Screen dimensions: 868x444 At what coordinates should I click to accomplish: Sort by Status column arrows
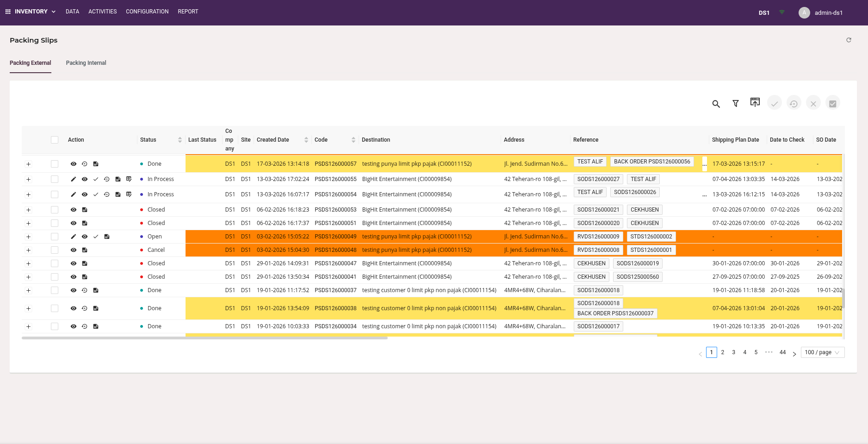coord(180,140)
